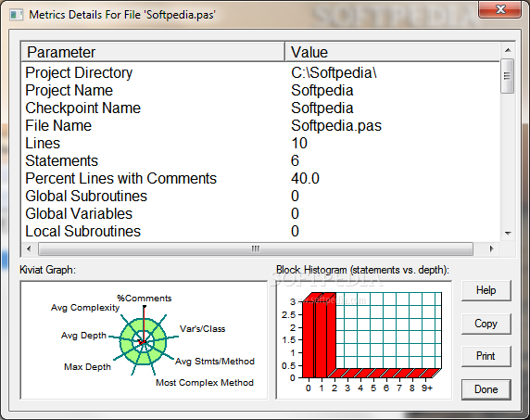Viewport: 530px width, 420px height.
Task: Click the Lines value 10
Action: point(299,143)
